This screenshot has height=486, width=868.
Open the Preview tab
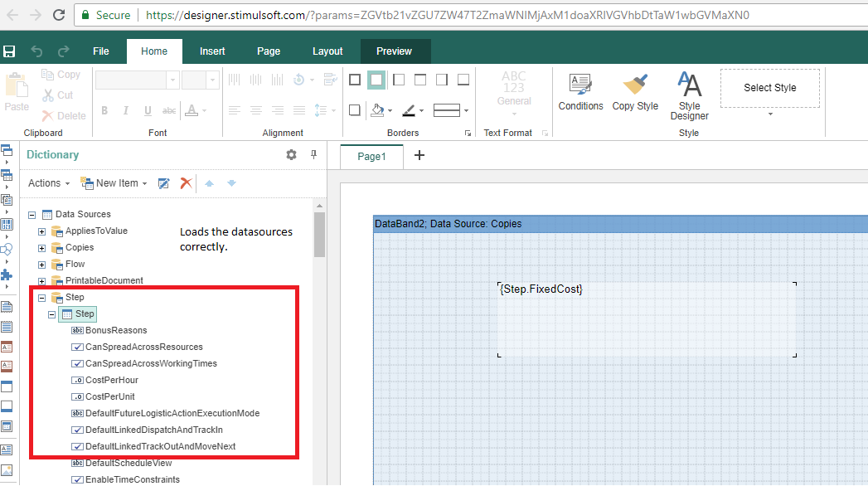click(394, 51)
